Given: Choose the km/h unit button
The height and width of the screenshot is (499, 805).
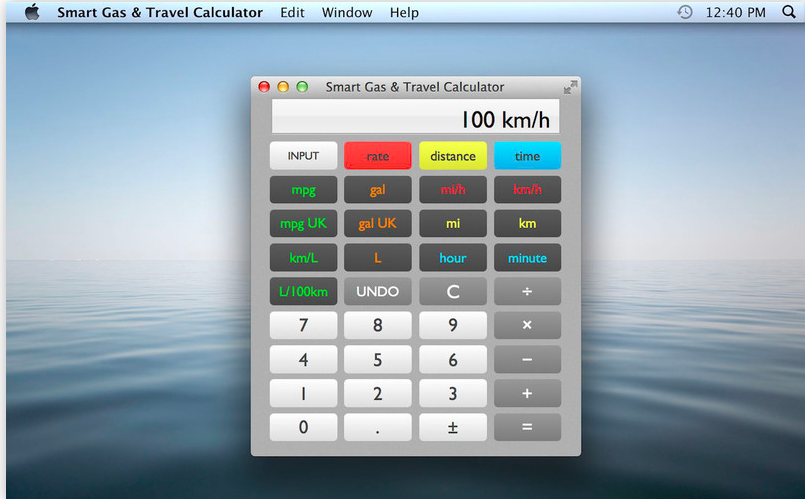Looking at the screenshot, I should 527,189.
